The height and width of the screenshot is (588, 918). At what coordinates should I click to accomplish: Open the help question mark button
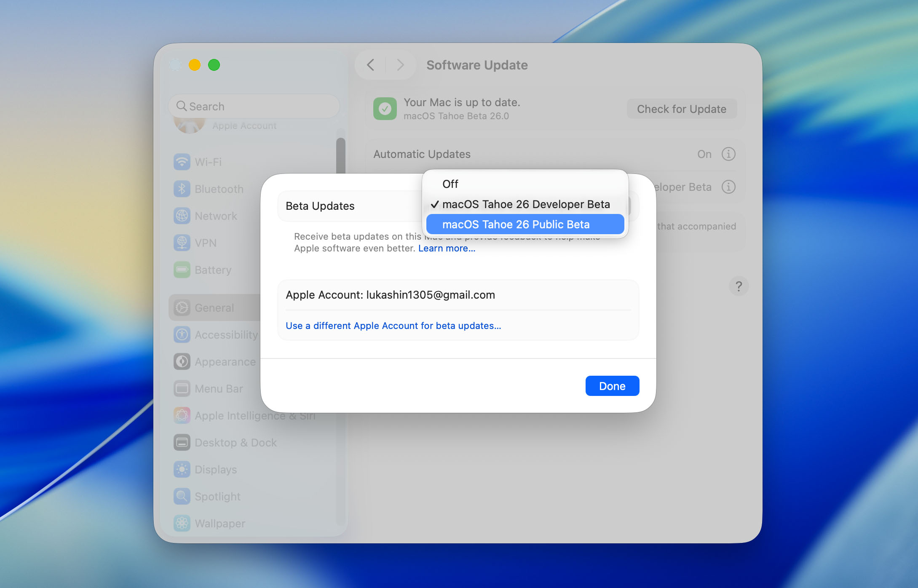click(739, 286)
